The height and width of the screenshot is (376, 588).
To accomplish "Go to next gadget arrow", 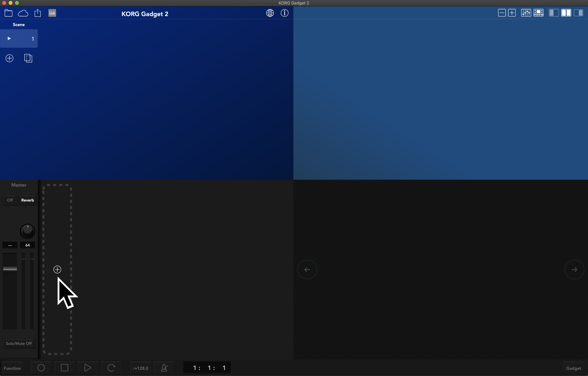I will click(x=574, y=269).
